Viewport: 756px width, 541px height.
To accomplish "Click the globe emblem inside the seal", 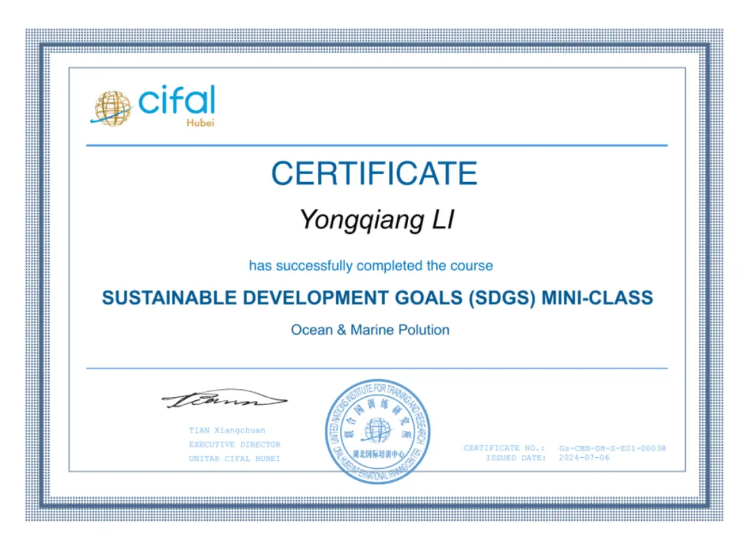I will (x=377, y=429).
